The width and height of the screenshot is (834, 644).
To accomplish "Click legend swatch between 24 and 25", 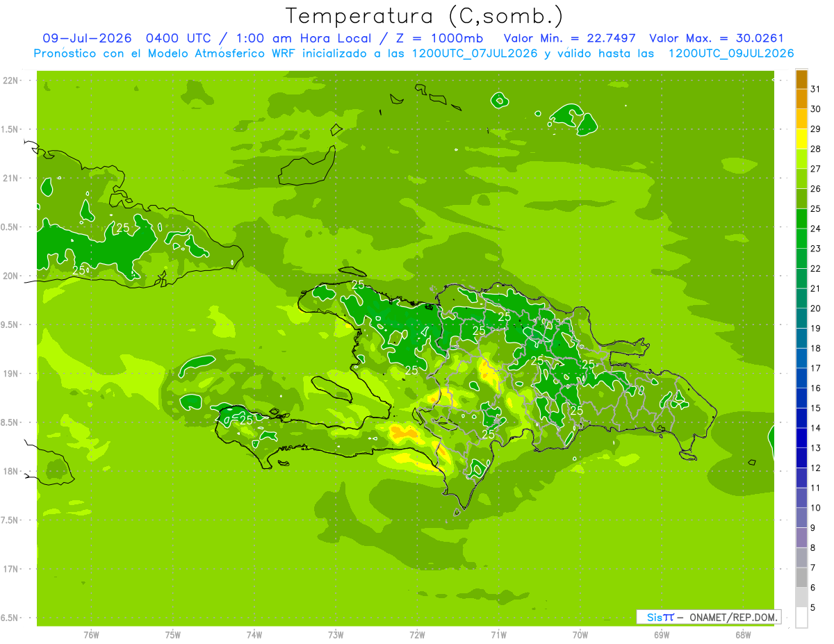I will tap(801, 219).
